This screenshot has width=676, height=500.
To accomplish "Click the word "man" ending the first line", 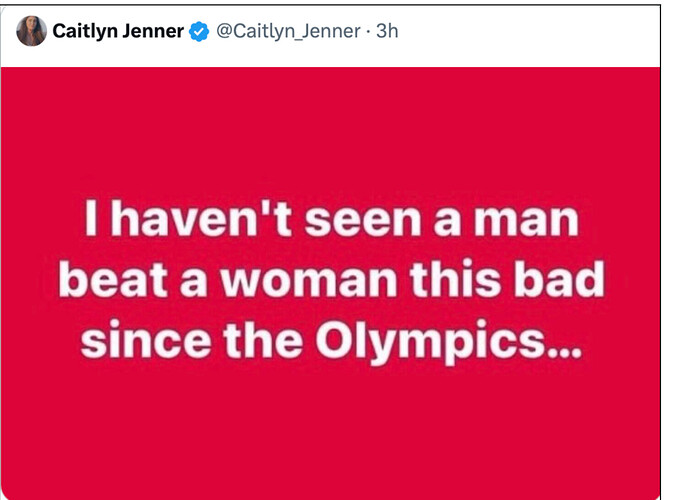I will 526,222.
